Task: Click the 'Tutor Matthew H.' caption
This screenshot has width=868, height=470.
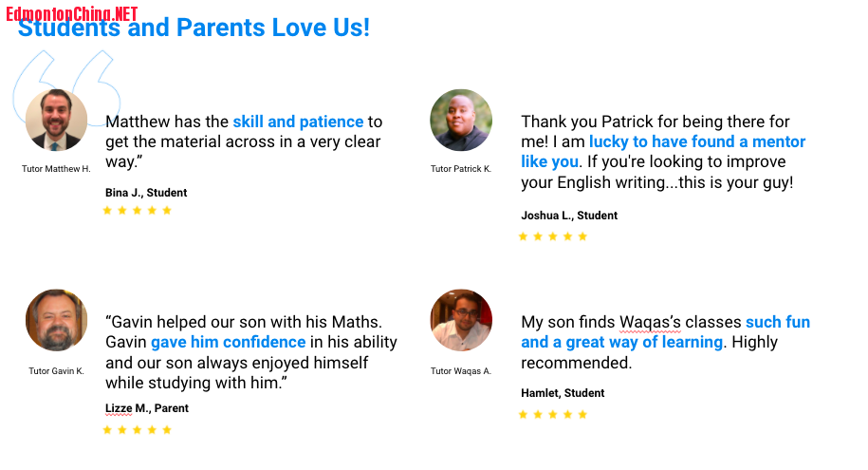Action: pos(56,168)
